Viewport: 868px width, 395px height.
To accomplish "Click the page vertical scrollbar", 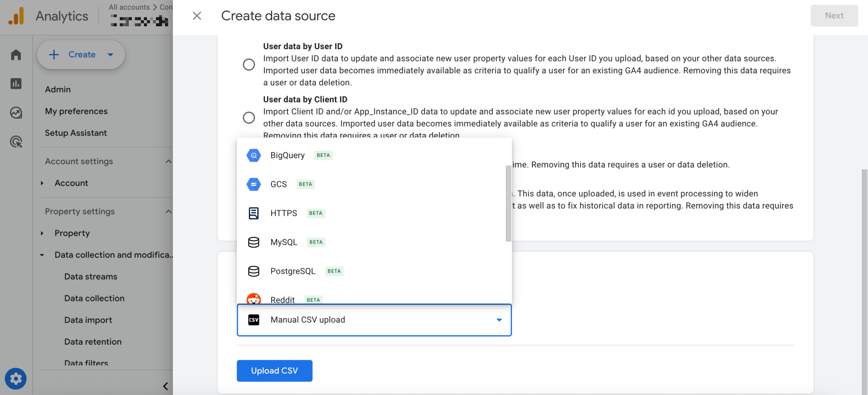I will [865, 282].
